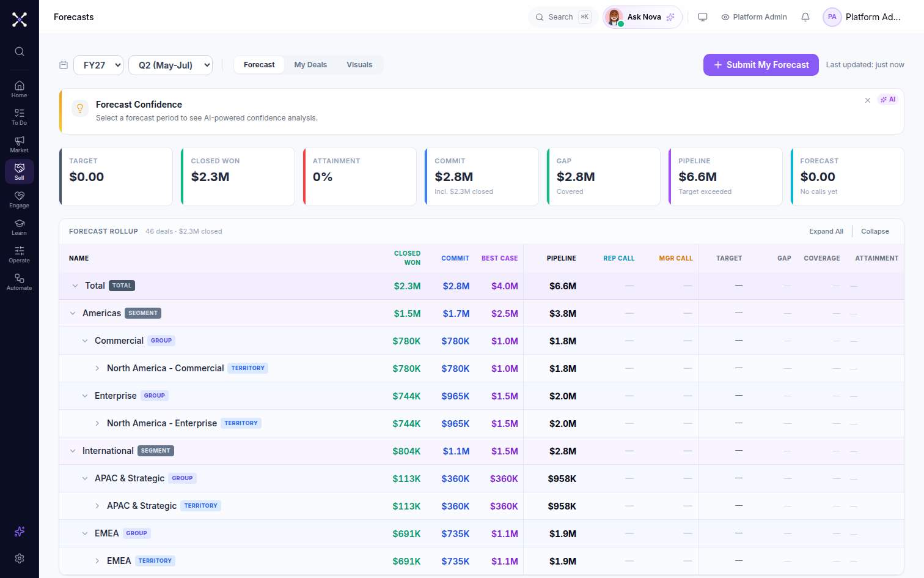This screenshot has height=578, width=924.
Task: Click the Expand All link
Action: coord(826,231)
